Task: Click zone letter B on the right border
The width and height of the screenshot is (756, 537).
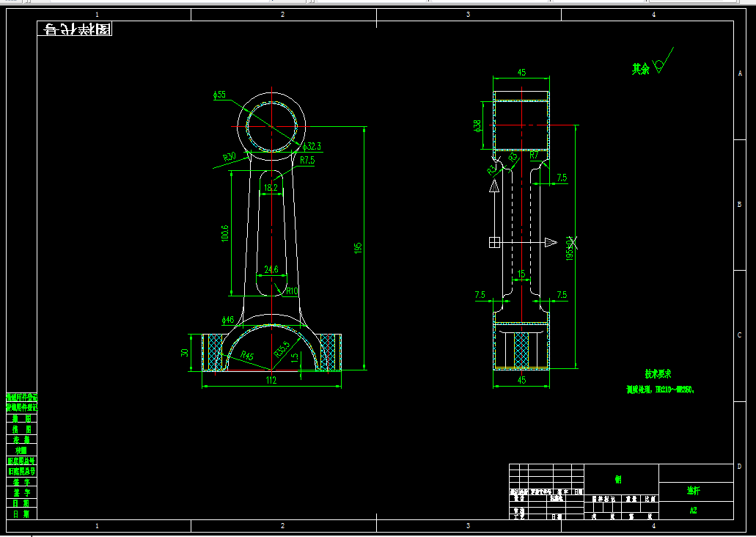Action: click(x=740, y=204)
